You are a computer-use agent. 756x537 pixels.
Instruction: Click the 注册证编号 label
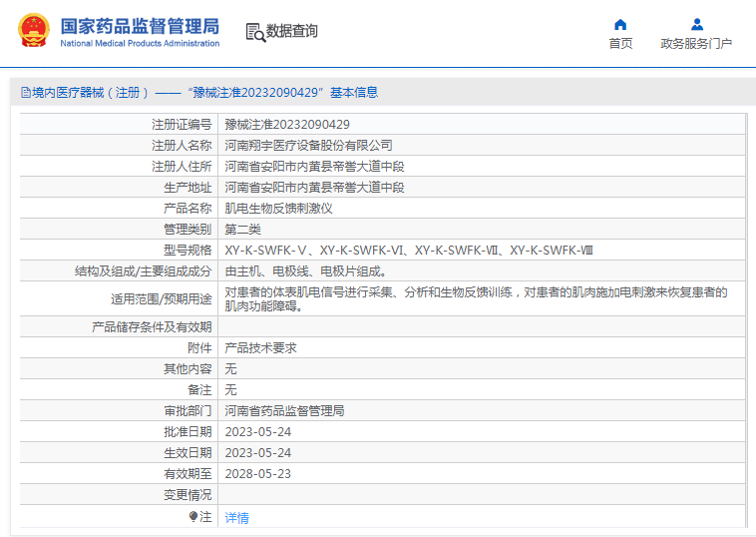182,125
